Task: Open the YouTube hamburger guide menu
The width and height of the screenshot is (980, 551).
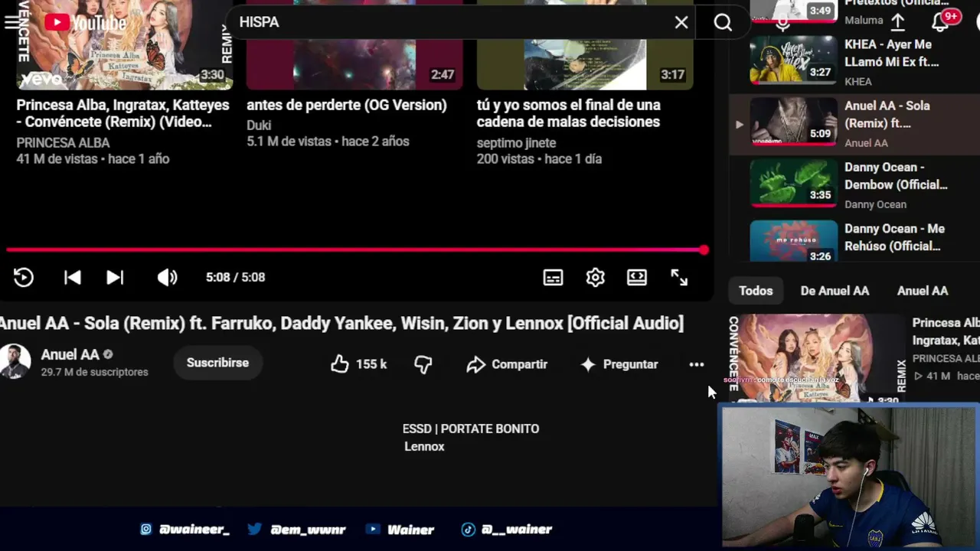Action: [x=10, y=22]
